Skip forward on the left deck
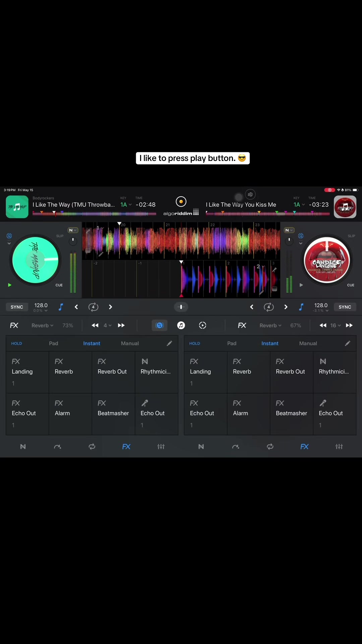The image size is (362, 644). pyautogui.click(x=121, y=325)
